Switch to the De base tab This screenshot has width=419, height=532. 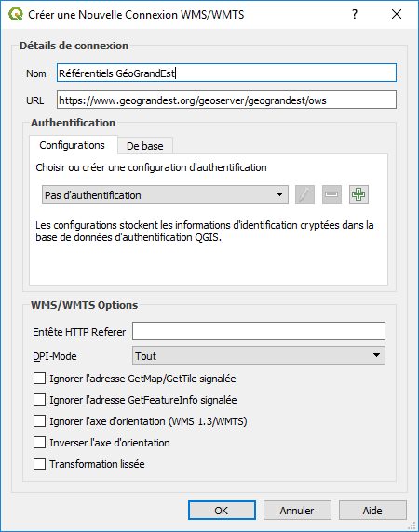tap(145, 146)
